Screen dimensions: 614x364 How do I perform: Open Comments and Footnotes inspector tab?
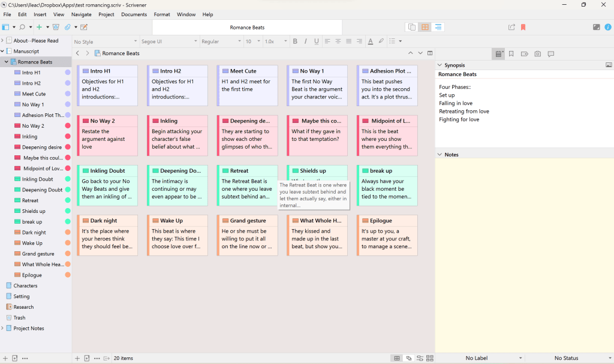pos(550,53)
